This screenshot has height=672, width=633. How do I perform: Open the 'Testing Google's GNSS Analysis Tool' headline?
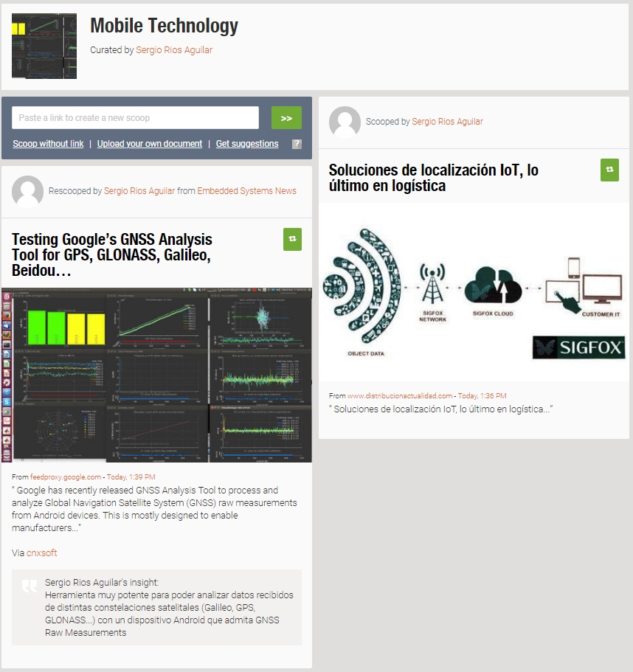tap(112, 255)
